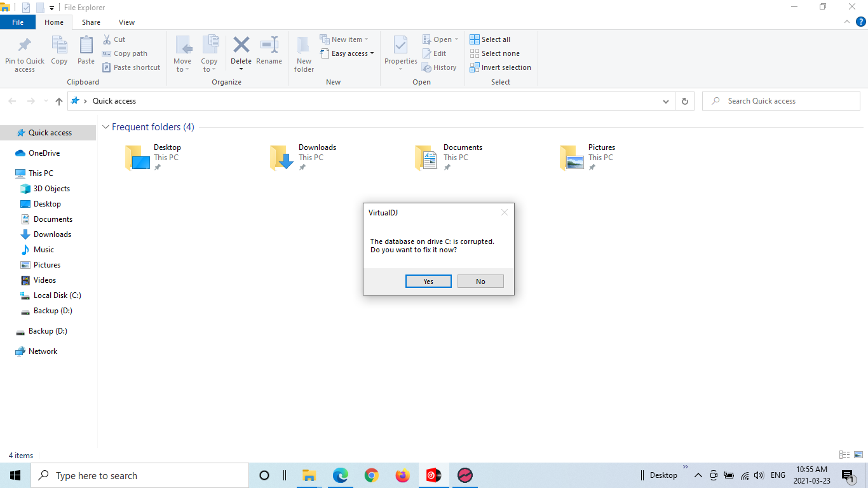Viewport: 868px width, 488px height.
Task: Click Select none in the ribbon
Action: [494, 53]
